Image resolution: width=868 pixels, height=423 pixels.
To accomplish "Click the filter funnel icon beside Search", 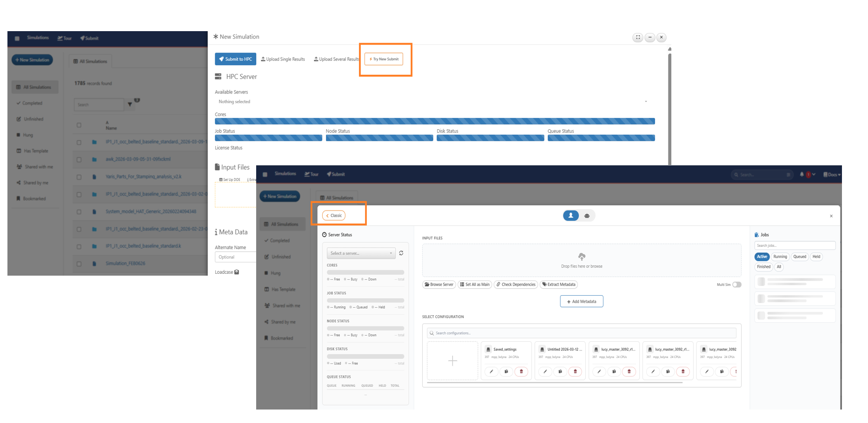I will [x=130, y=105].
